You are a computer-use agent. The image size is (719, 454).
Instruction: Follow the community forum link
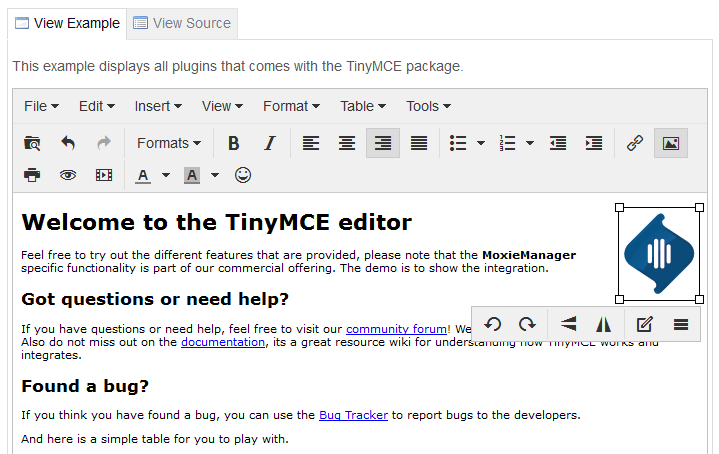[396, 329]
